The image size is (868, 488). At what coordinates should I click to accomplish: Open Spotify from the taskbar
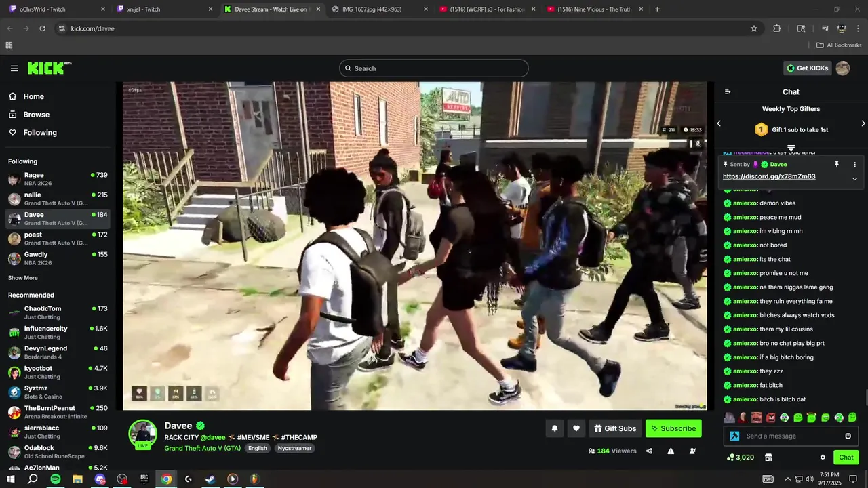pyautogui.click(x=56, y=479)
